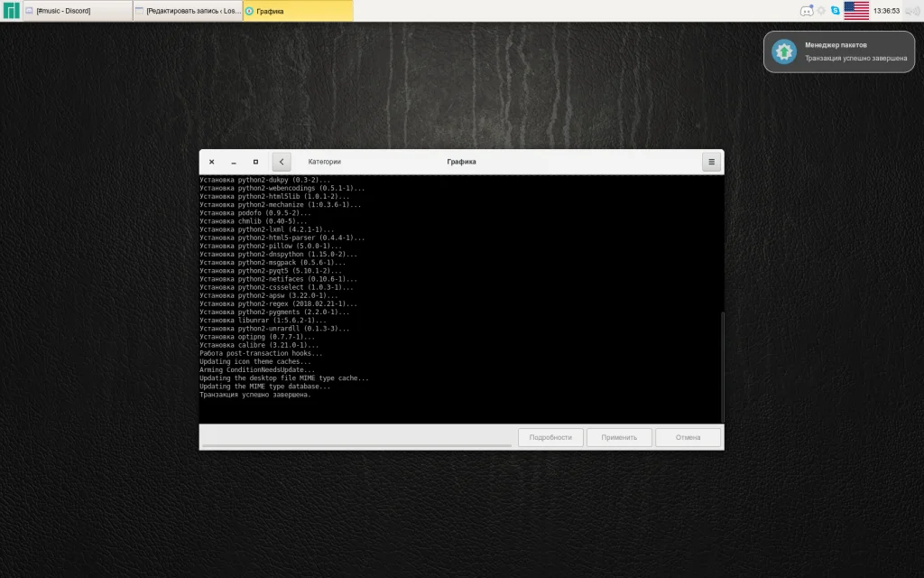Click the Отмена button
The width and height of the screenshot is (924, 578).
[688, 438]
